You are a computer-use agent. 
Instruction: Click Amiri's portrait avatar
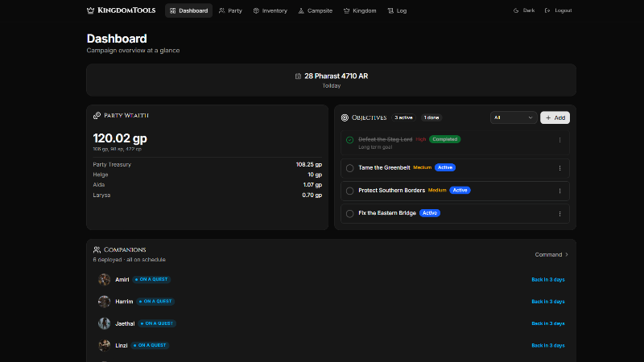(x=105, y=279)
